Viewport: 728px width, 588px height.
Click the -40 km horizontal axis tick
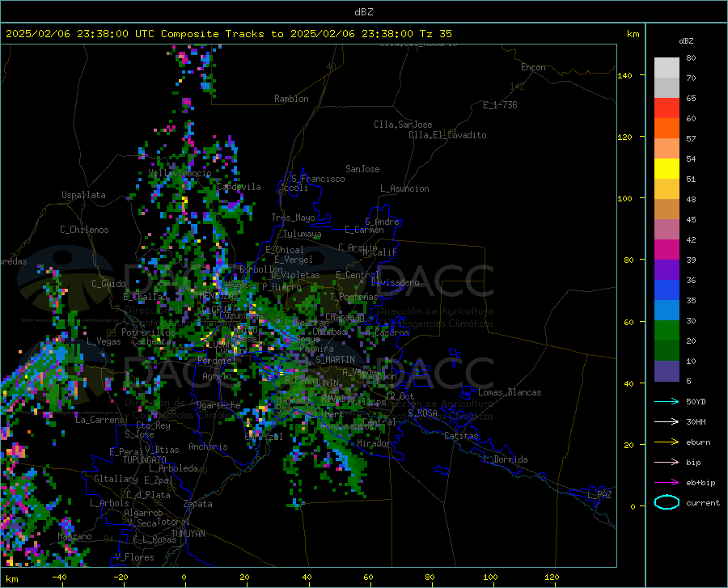(59, 577)
